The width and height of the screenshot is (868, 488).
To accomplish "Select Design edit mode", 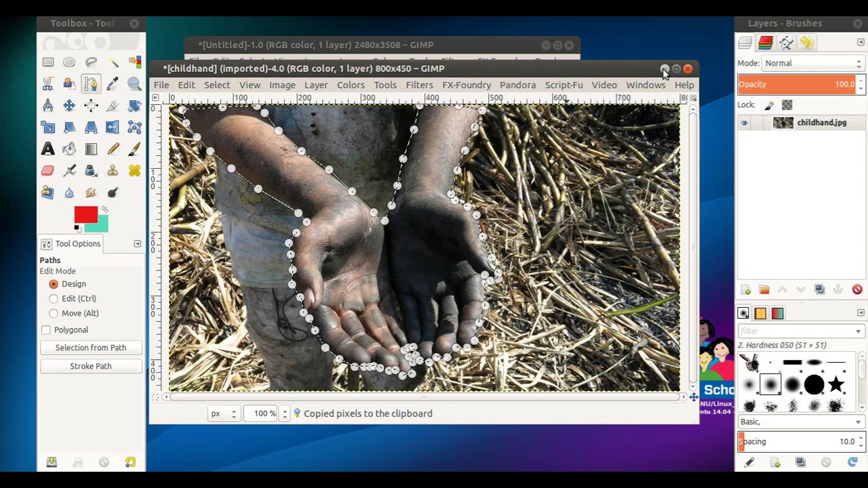I will point(54,284).
